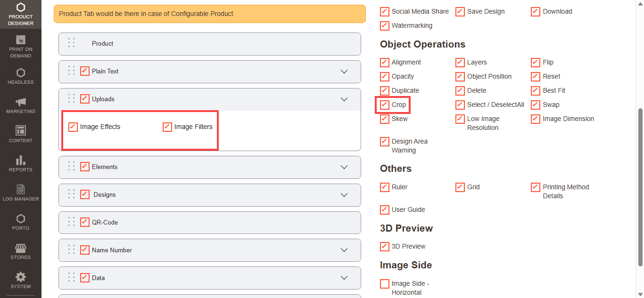Grab the drag handle beside Elements
Viewport: 644px width, 298px height.
pyautogui.click(x=71, y=167)
